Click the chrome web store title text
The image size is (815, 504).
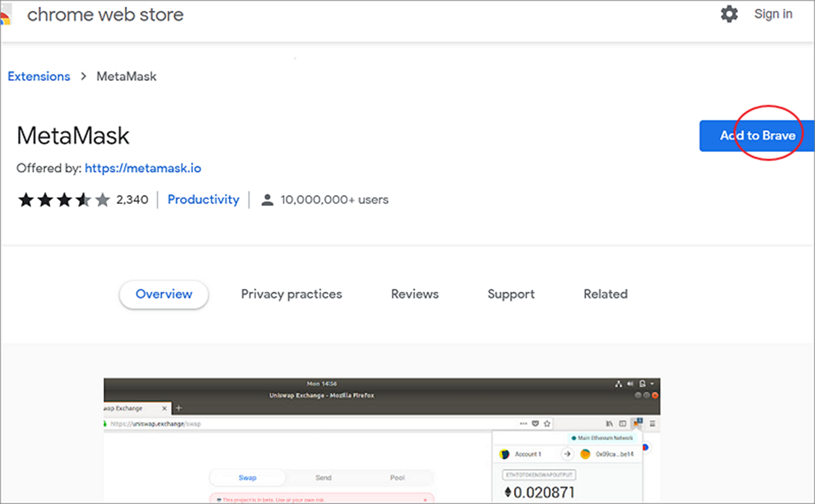[105, 15]
